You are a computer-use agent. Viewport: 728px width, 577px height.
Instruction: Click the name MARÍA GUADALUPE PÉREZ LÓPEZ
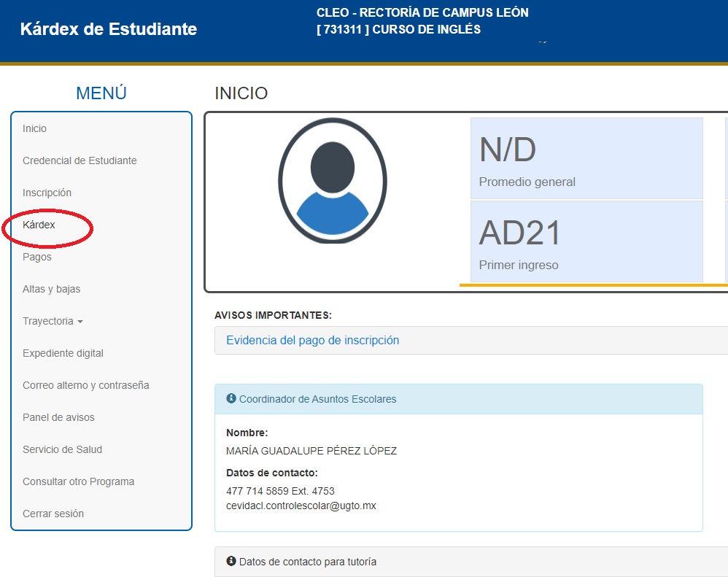tap(311, 451)
